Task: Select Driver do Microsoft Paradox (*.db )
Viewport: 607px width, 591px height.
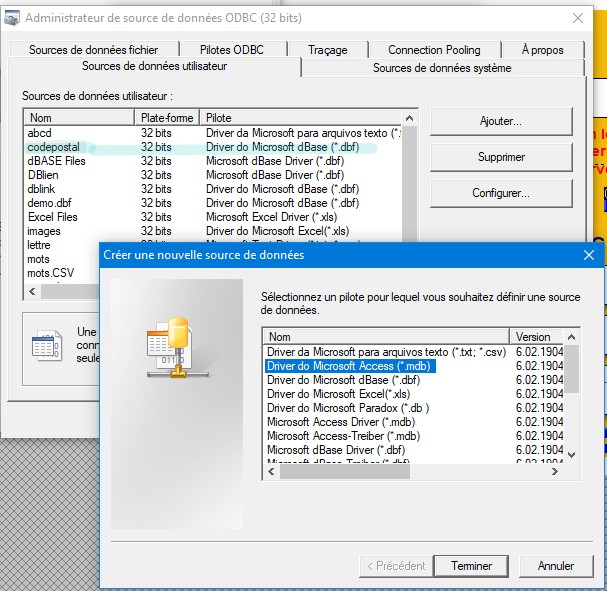Action: pyautogui.click(x=348, y=408)
